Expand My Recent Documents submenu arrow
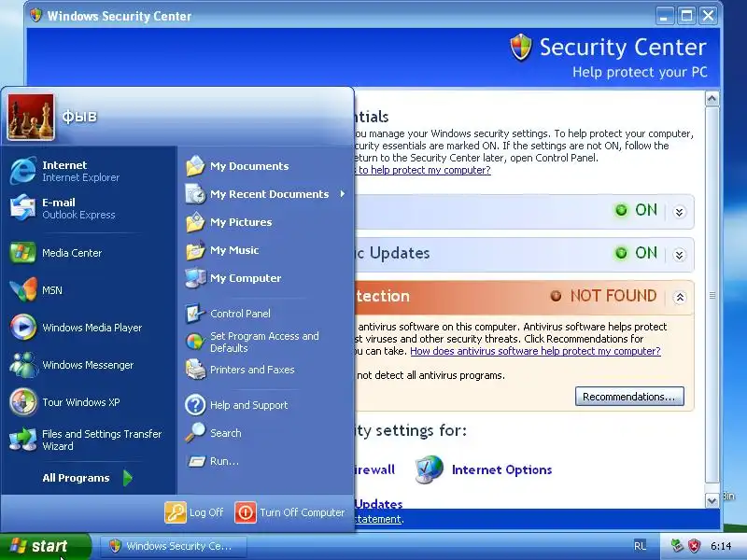Screen dimensions: 747x560 coord(343,194)
